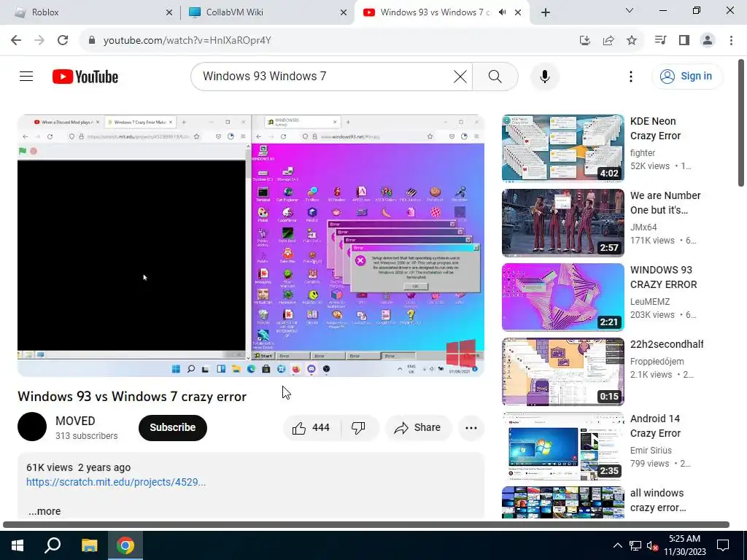747x560 pixels.
Task: Install app icon in address bar
Action: point(585,41)
